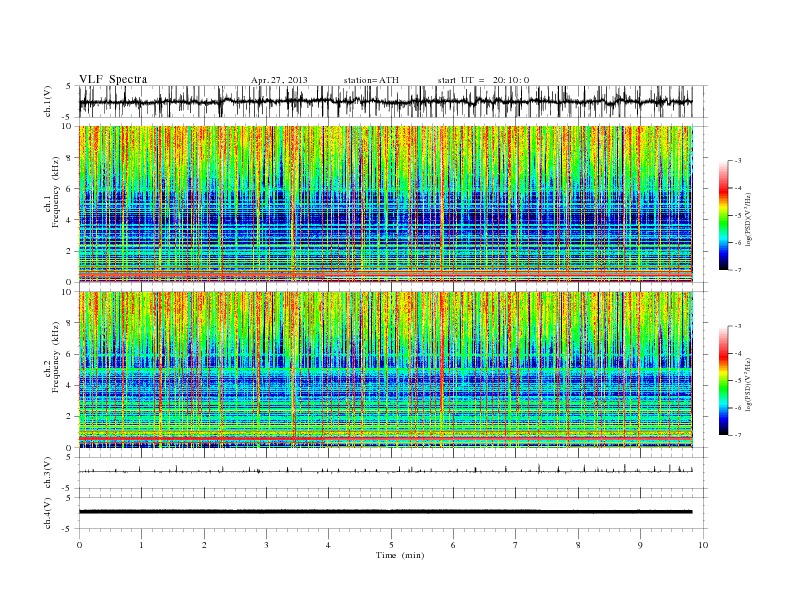
Task: Click the time axis tick label '8'
Action: pos(578,545)
